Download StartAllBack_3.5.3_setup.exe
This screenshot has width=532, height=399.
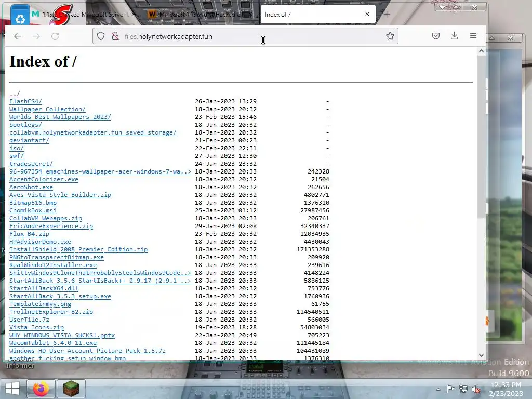[60, 297]
